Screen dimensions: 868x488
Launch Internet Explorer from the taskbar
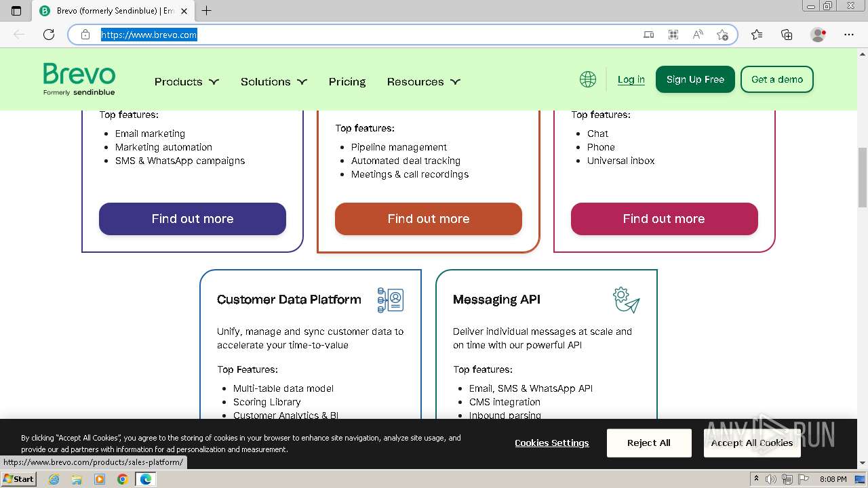click(54, 479)
